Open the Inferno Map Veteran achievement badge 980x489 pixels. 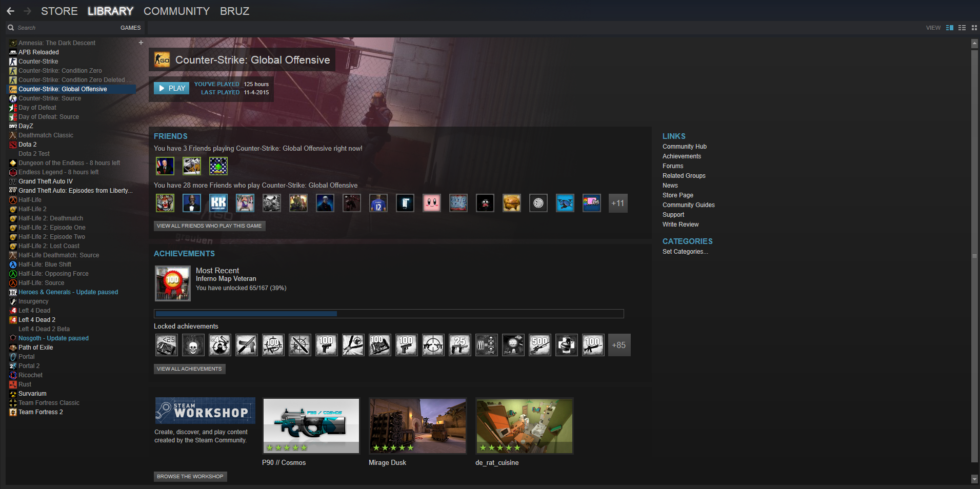coord(173,283)
